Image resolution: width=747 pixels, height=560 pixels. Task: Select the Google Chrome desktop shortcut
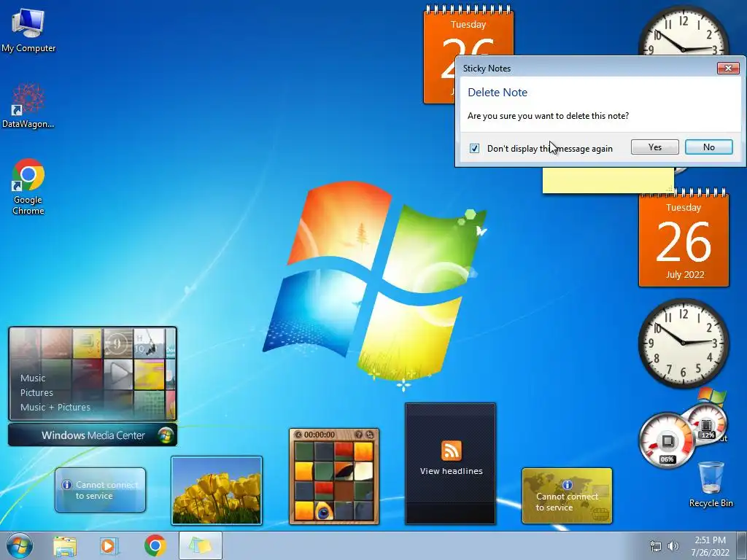click(x=28, y=186)
